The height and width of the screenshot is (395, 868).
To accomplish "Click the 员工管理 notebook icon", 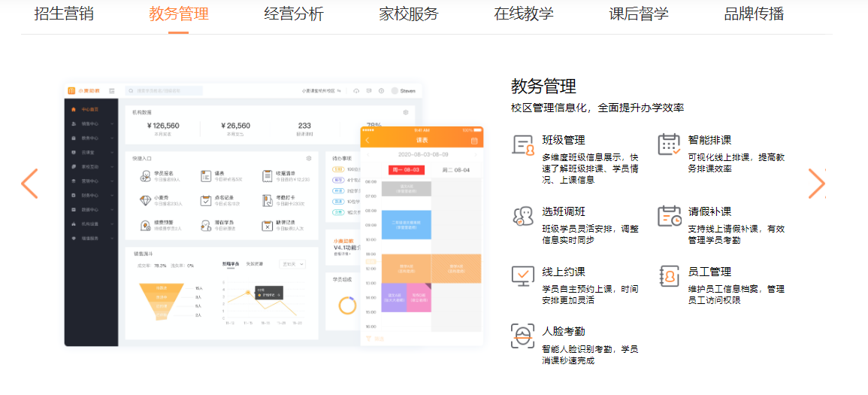I will [x=669, y=276].
